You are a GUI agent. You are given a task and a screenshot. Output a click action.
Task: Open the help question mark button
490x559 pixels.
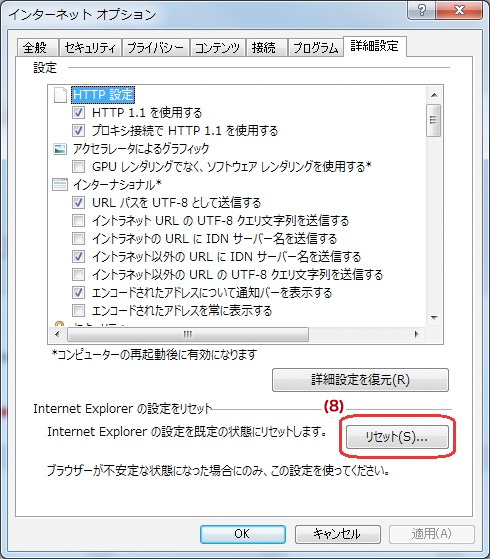421,10
